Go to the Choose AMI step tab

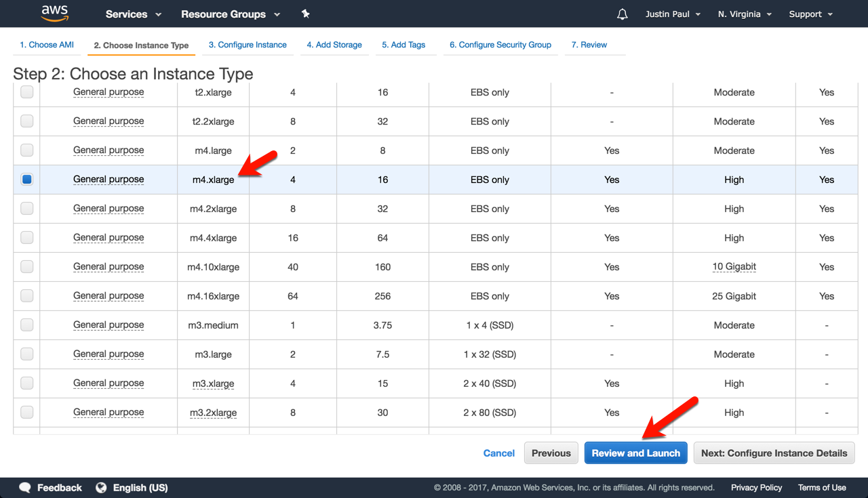[47, 45]
